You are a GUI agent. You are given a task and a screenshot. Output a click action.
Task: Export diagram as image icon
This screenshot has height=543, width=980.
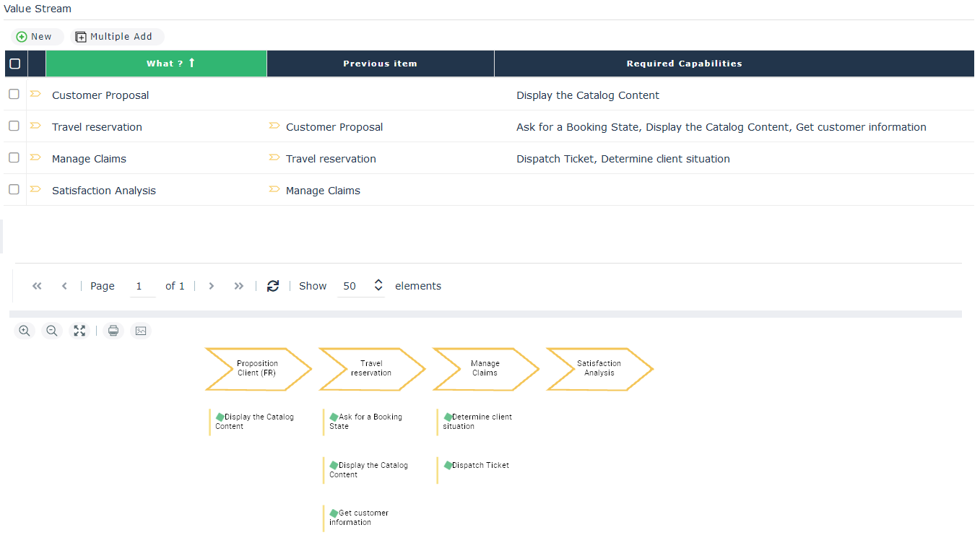[141, 331]
